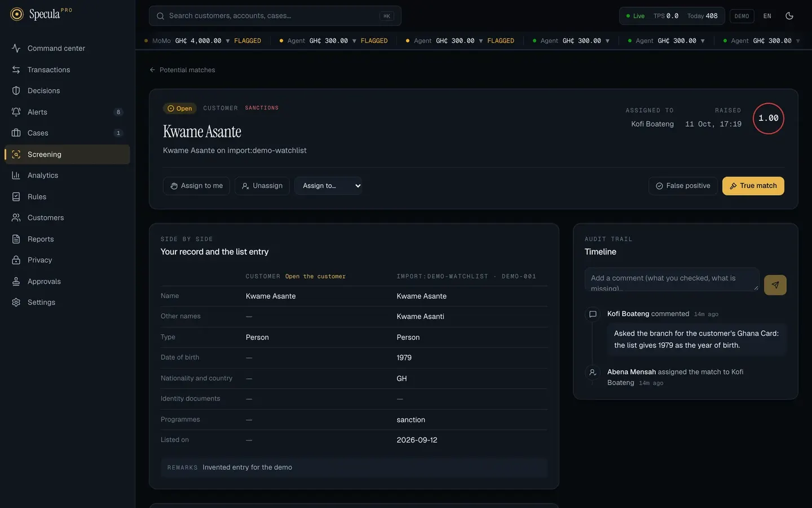Screen dimensions: 812x508
Task: Confirm the True match button
Action: pos(753,186)
